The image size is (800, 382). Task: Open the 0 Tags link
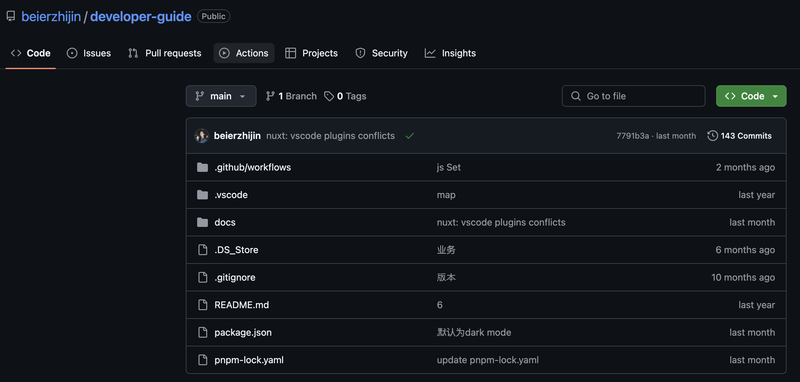(x=345, y=96)
